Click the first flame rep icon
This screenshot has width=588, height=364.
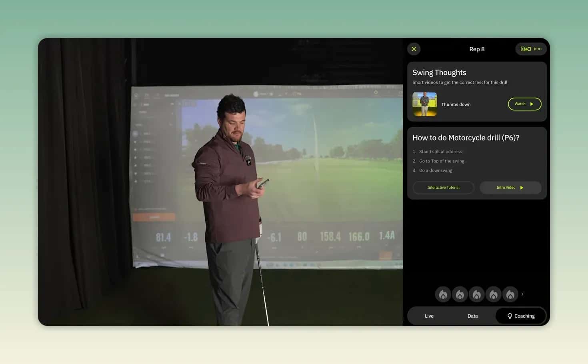pos(443,294)
